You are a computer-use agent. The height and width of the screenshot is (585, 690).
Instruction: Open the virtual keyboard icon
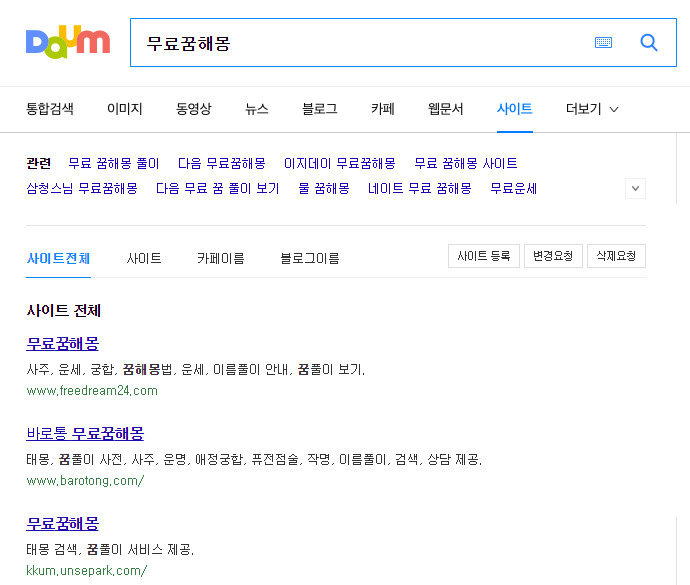[x=603, y=43]
